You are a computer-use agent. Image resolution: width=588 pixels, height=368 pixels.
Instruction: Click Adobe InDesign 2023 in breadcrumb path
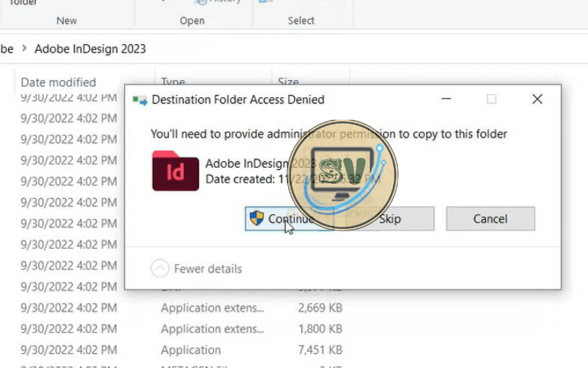coord(90,49)
